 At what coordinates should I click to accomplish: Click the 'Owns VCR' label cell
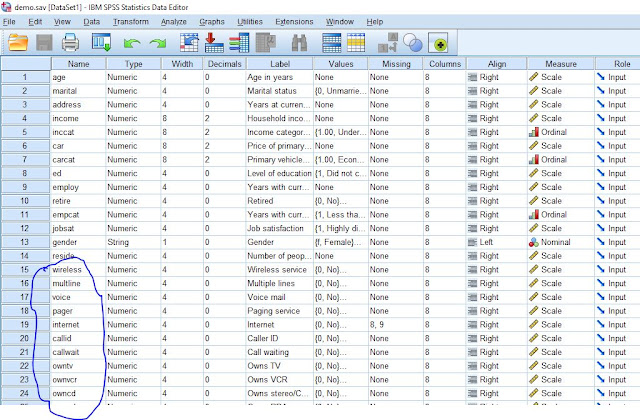click(x=280, y=380)
